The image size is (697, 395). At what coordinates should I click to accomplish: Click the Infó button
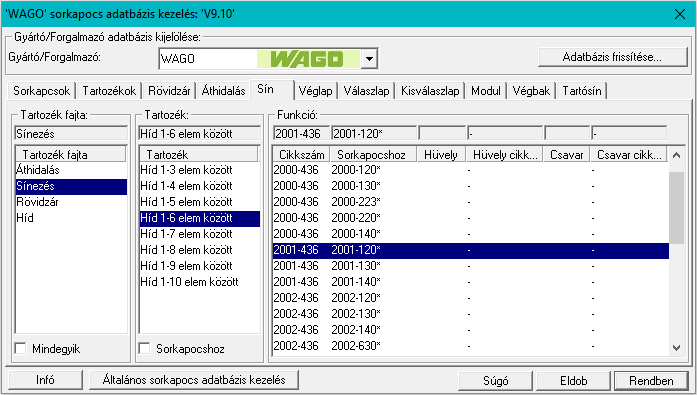click(45, 380)
